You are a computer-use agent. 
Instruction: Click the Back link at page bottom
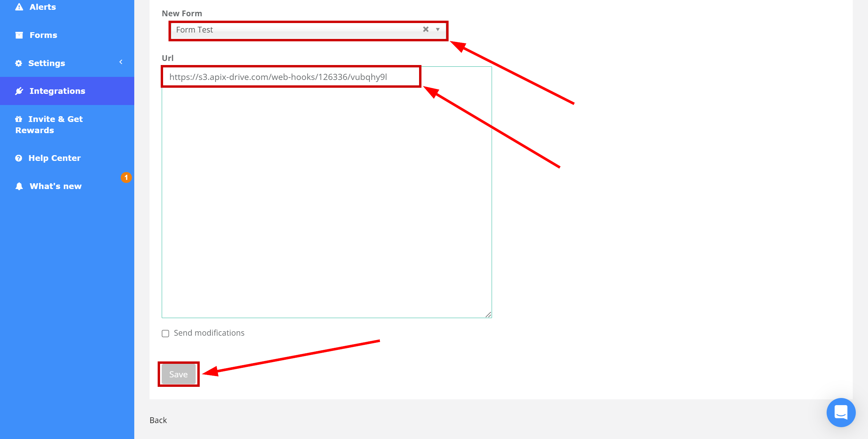coord(159,420)
